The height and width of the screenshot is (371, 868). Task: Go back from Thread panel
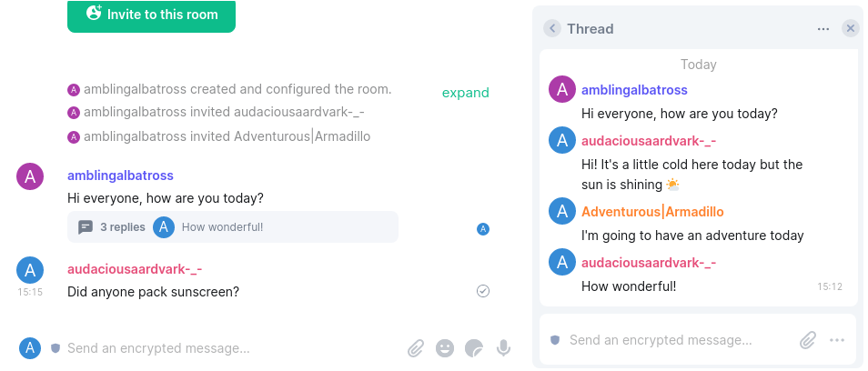point(552,29)
